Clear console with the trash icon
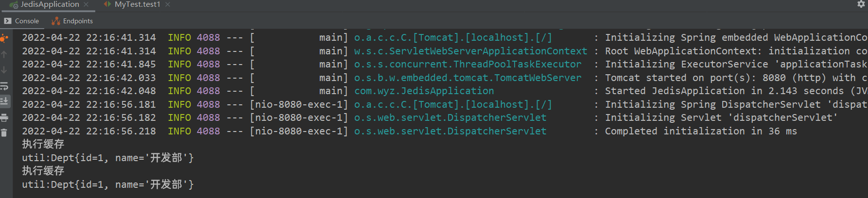Image resolution: width=868 pixels, height=198 pixels. pyautogui.click(x=4, y=132)
